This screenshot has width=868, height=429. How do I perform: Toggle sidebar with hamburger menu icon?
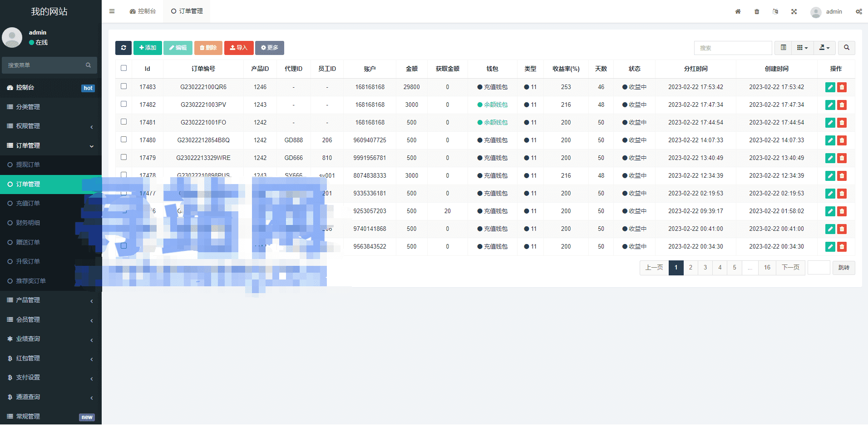[x=112, y=11]
